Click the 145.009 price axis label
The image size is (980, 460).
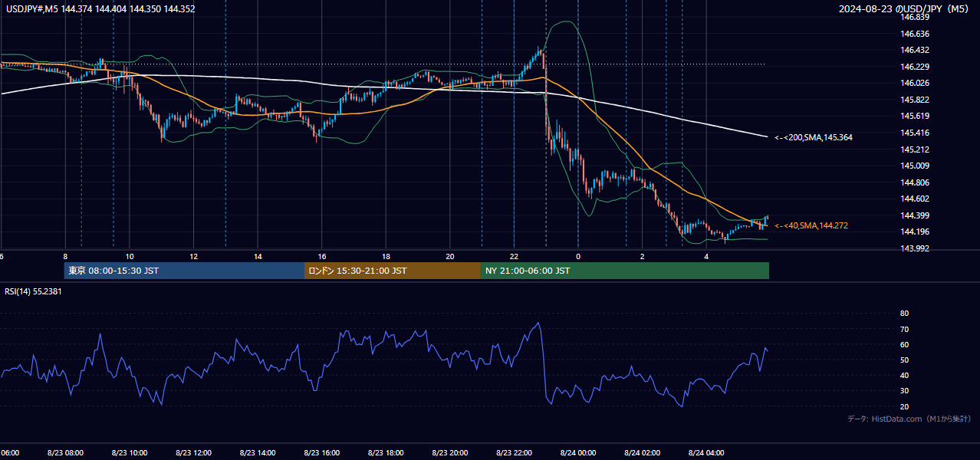pos(914,166)
